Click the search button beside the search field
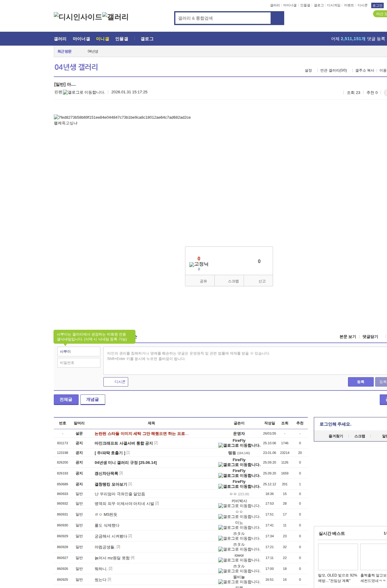The image size is (387, 588). click(x=277, y=18)
